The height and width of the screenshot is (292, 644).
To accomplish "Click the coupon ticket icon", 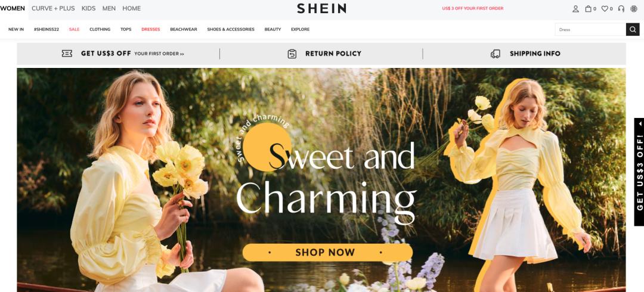I will coord(67,54).
